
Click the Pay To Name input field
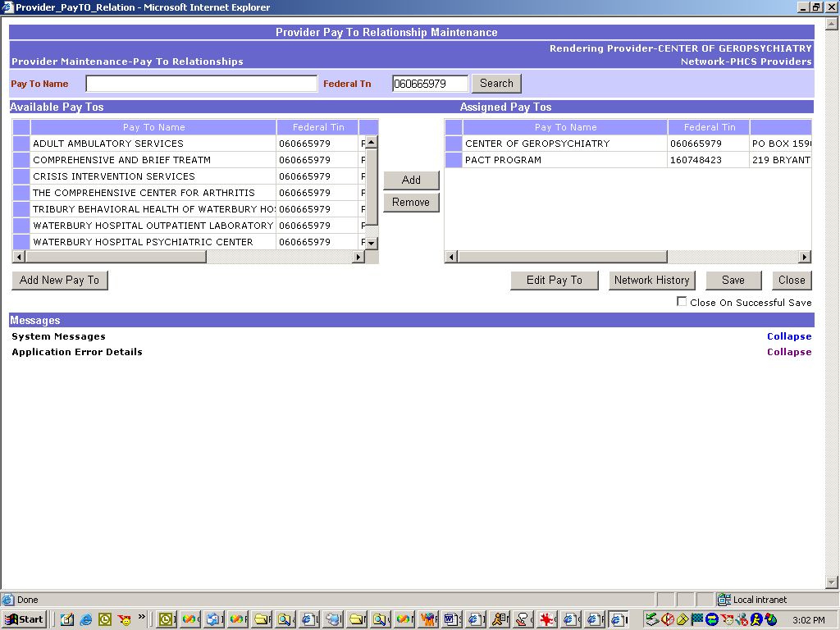201,84
